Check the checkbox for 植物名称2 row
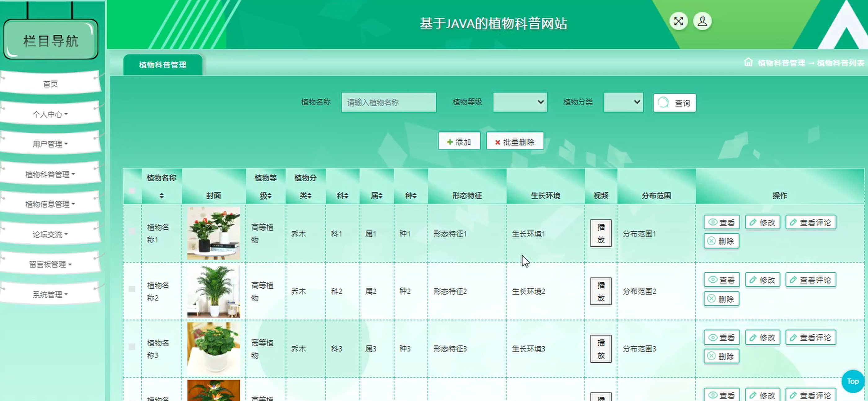This screenshot has height=401, width=868. point(132,289)
